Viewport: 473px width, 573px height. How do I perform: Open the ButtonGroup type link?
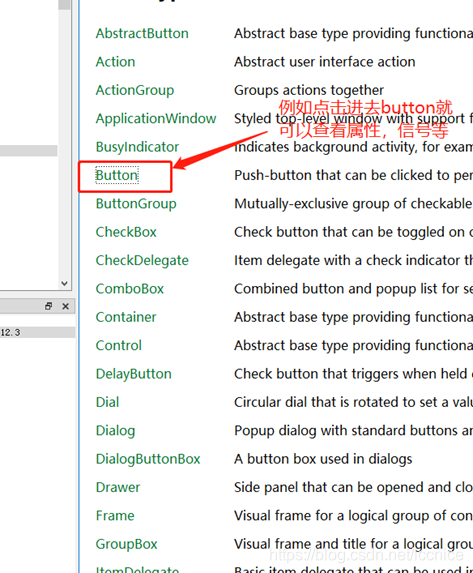(136, 204)
